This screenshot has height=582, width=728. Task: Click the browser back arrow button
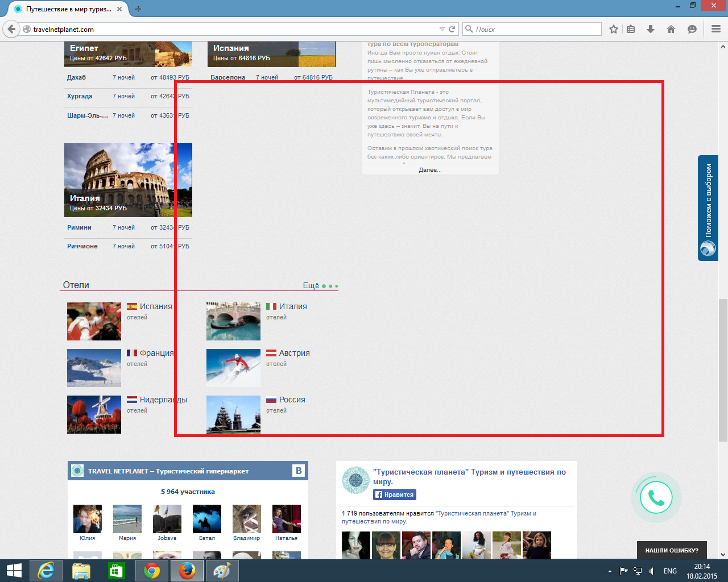(11, 29)
